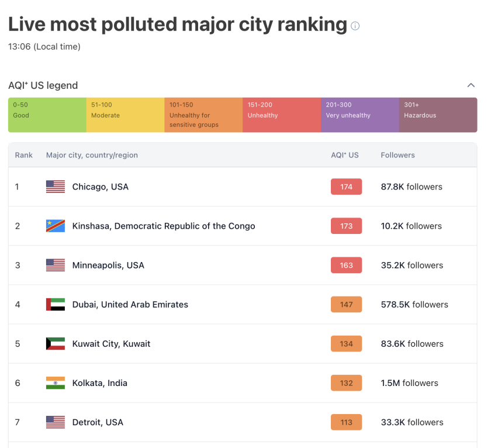Click Dubai's 147 AQI badge

tap(346, 304)
